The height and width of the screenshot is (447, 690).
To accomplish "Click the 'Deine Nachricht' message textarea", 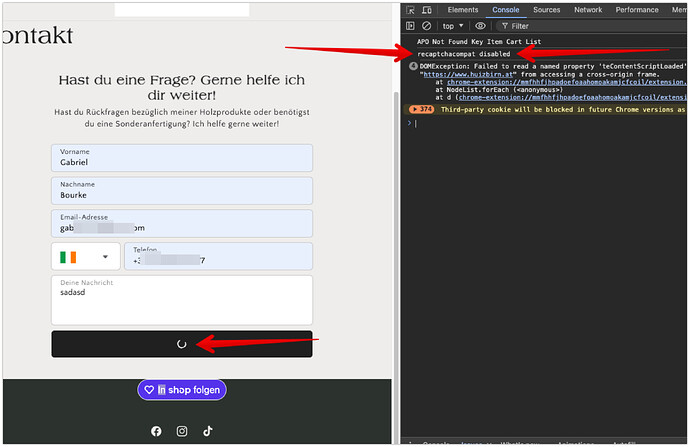I will (182, 300).
